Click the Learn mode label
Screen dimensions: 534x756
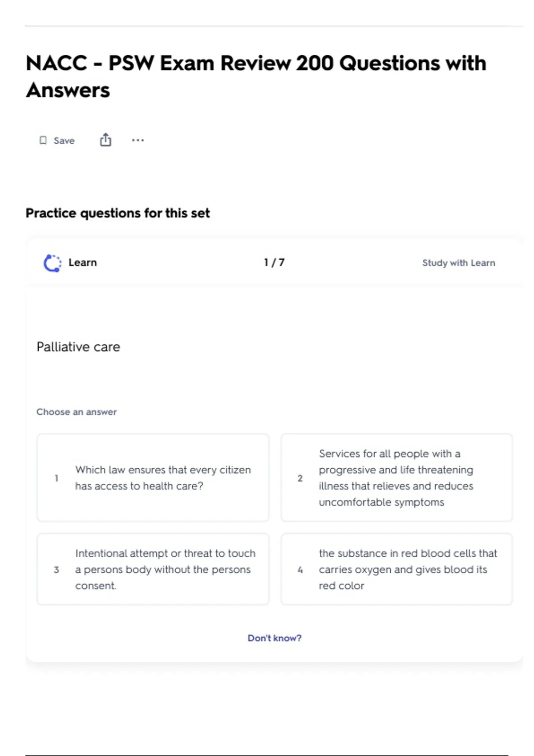[x=82, y=262]
